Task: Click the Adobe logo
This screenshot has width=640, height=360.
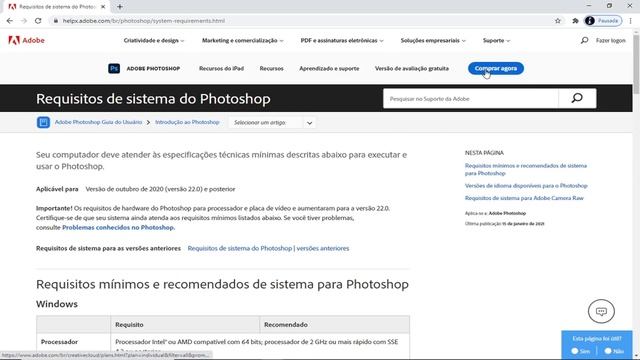Action: pyautogui.click(x=27, y=40)
